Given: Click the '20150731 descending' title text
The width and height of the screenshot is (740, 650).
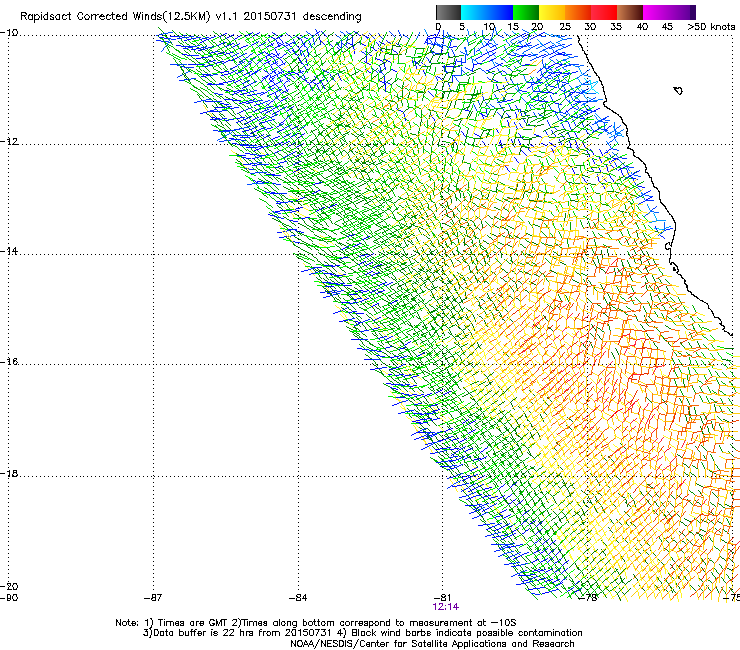Looking at the screenshot, I should [303, 17].
